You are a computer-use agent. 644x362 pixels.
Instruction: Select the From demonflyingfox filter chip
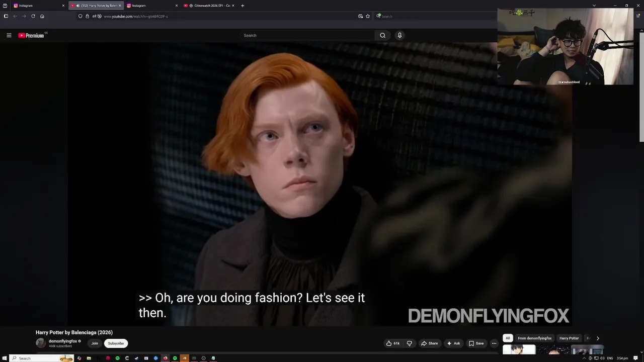pyautogui.click(x=534, y=338)
